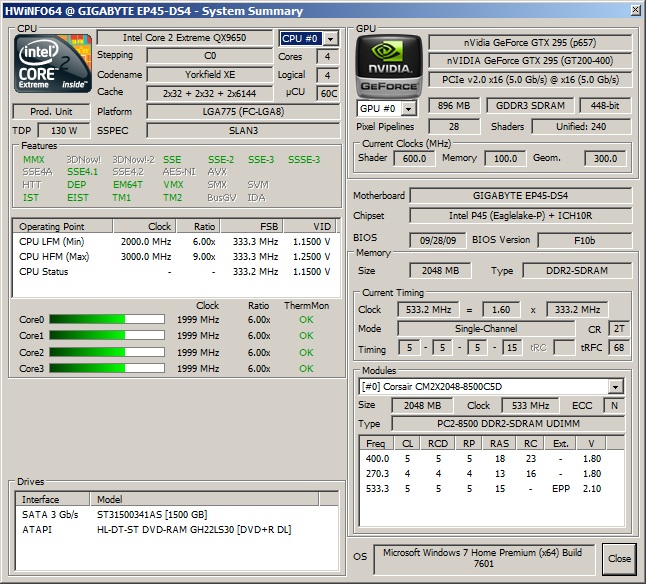Viewport: 647px width, 585px height.
Task: Click the Windows 7 Home Premium OS field
Action: pyautogui.click(x=484, y=559)
